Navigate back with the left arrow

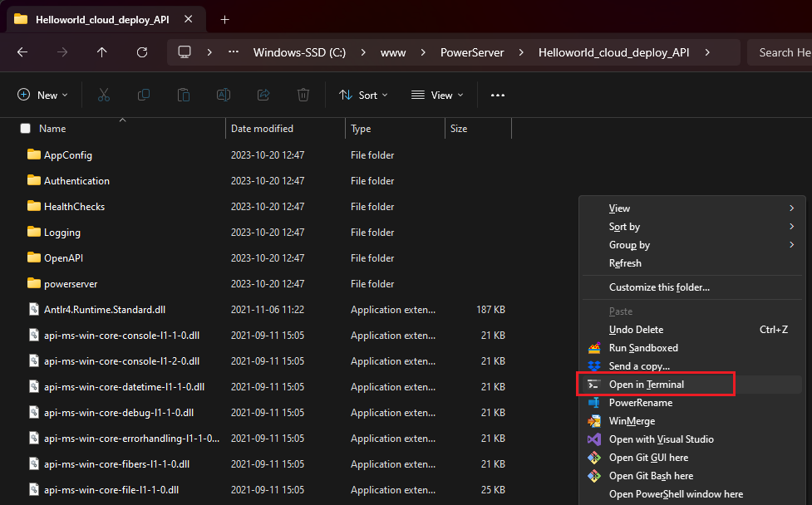point(22,52)
